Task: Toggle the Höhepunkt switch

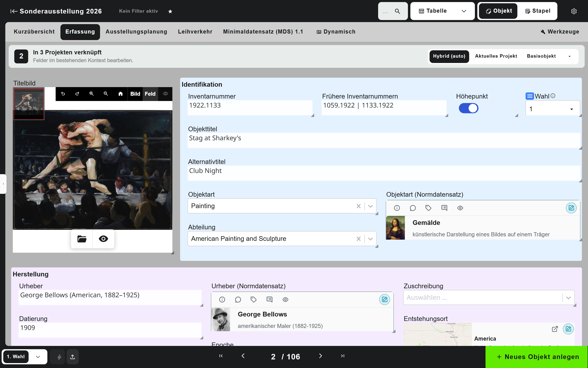Action: tap(468, 108)
